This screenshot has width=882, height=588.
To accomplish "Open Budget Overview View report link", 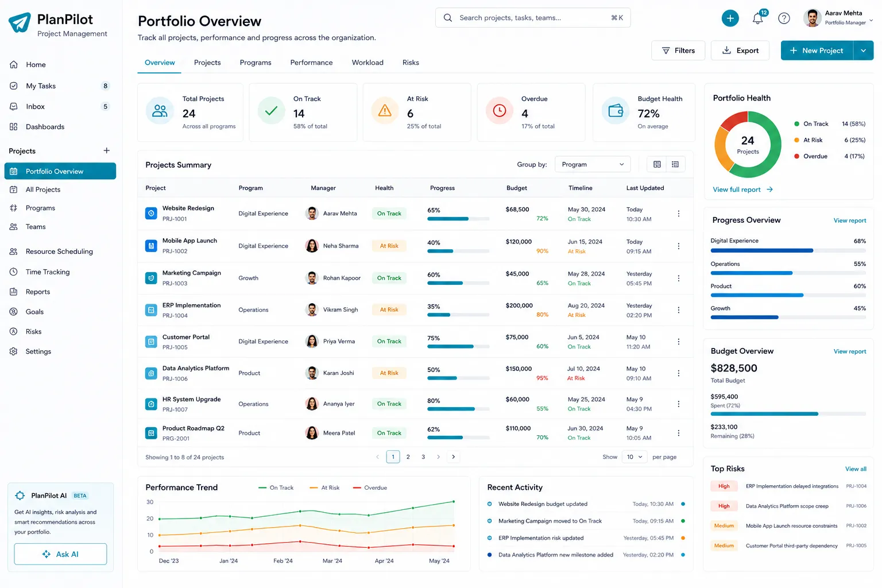I will 850,351.
